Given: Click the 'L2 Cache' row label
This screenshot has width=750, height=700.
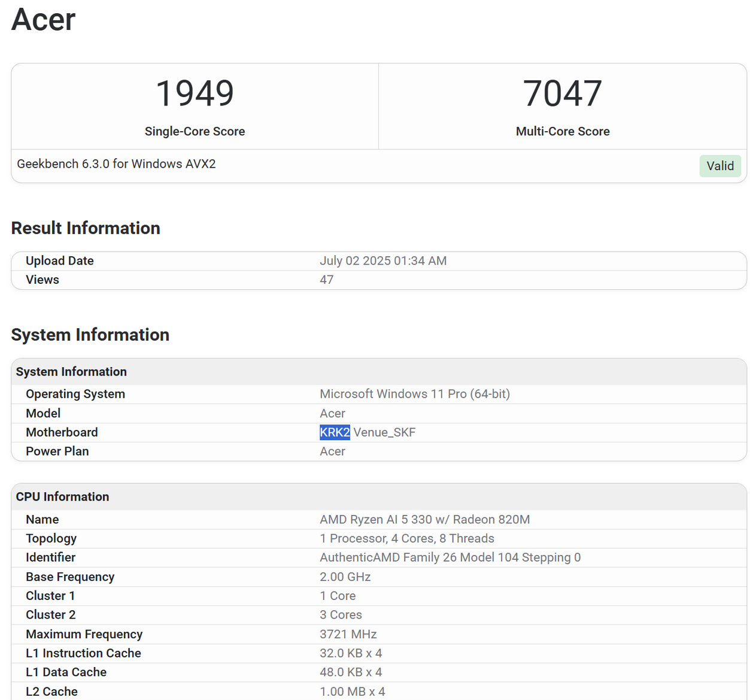Looking at the screenshot, I should 52,692.
